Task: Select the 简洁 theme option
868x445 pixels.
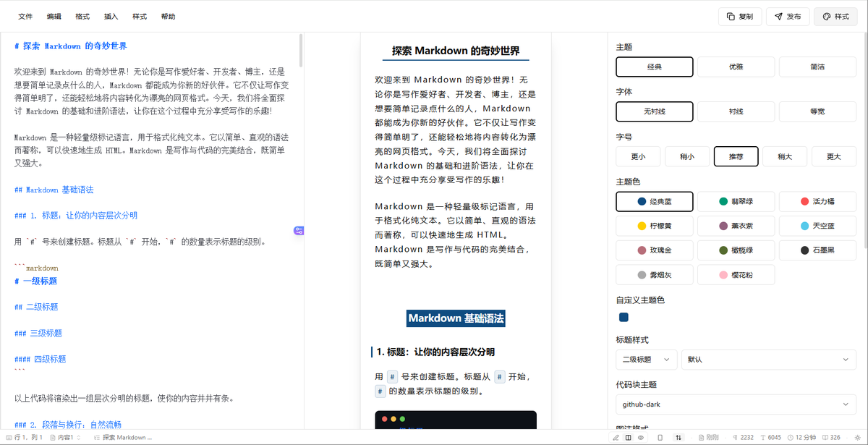Action: pos(817,67)
